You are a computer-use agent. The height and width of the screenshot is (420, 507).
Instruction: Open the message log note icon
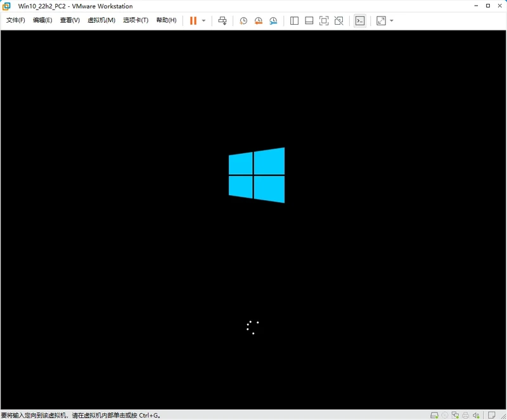click(492, 415)
